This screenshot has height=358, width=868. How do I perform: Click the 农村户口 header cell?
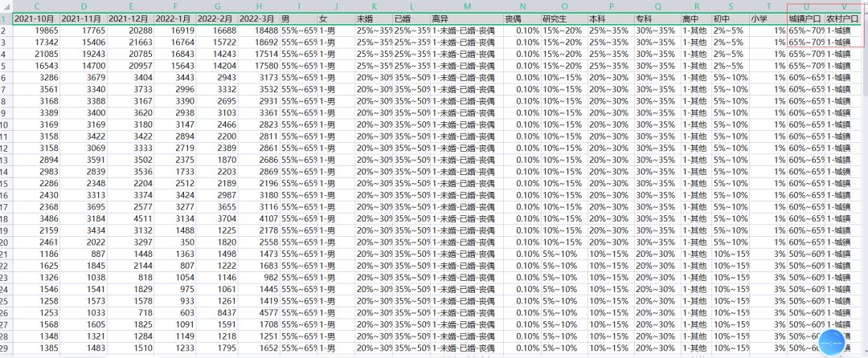point(844,19)
